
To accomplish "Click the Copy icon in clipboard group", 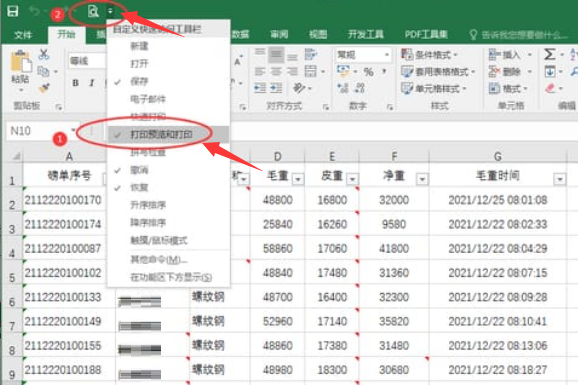I will coord(43,71).
